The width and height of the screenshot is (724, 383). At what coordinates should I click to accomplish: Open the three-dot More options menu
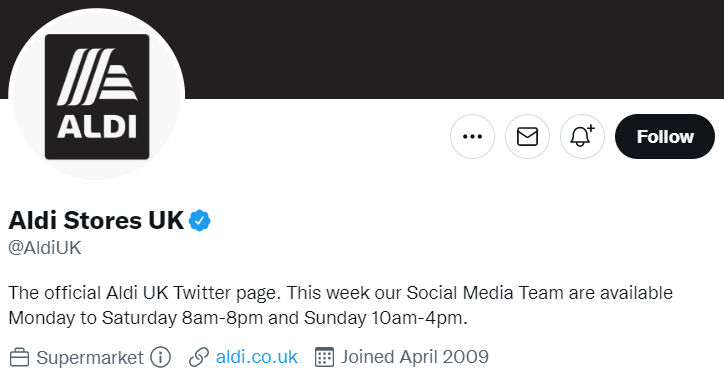tap(472, 137)
